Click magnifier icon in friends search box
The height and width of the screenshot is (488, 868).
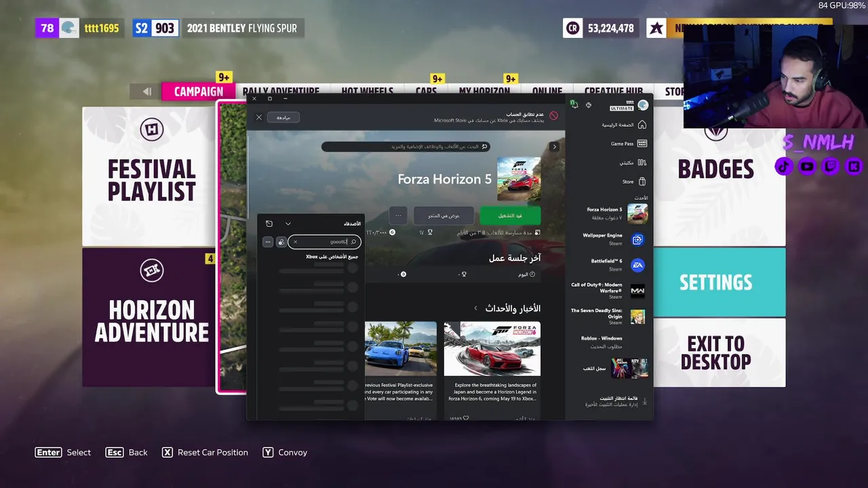tap(353, 242)
